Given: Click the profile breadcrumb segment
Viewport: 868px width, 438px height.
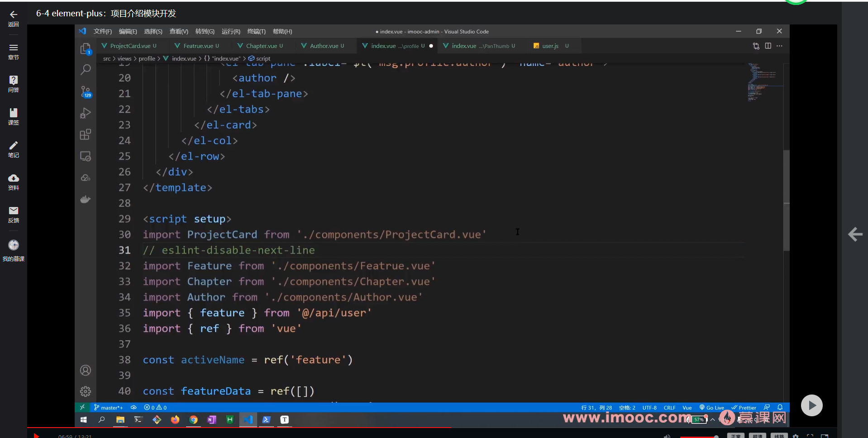Looking at the screenshot, I should tap(147, 58).
